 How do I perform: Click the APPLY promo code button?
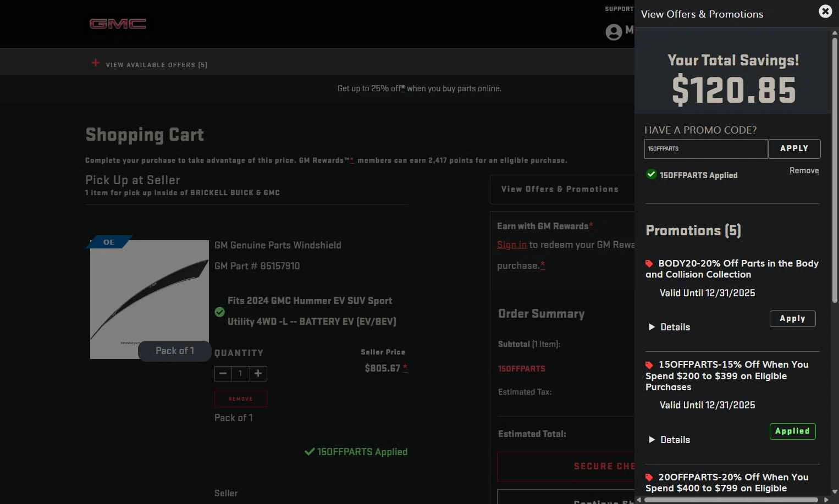pos(794,149)
